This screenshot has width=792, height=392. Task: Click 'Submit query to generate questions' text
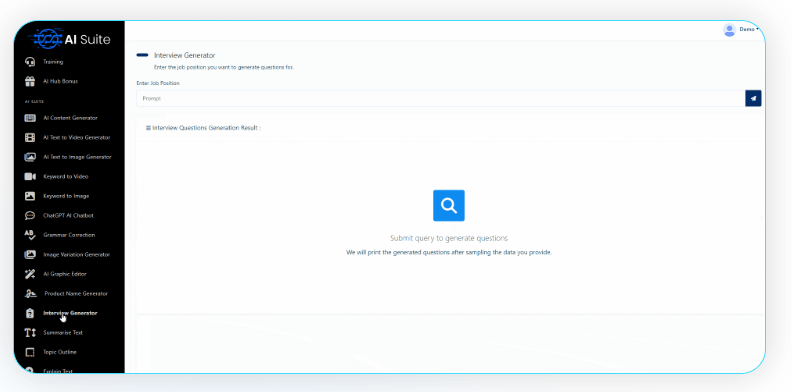click(x=449, y=238)
